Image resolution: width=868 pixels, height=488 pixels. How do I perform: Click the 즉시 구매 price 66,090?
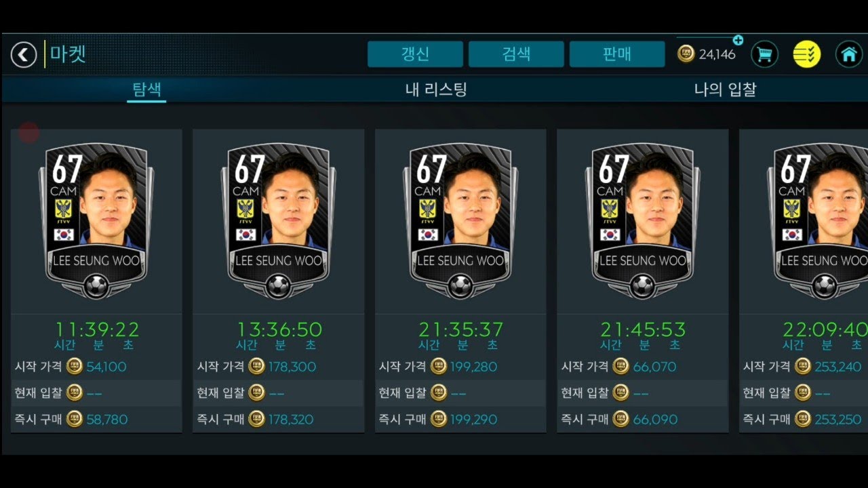click(655, 420)
